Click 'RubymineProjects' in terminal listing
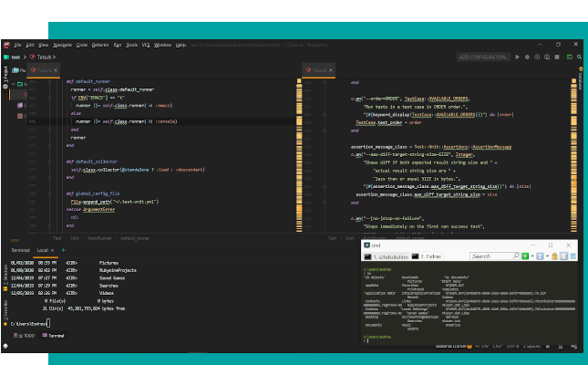The image size is (588, 365). click(x=118, y=270)
